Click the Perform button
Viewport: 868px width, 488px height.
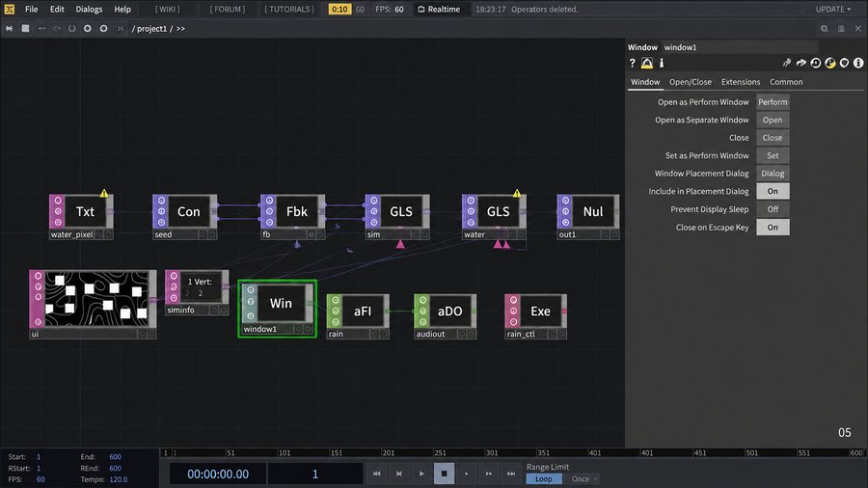pyautogui.click(x=773, y=102)
